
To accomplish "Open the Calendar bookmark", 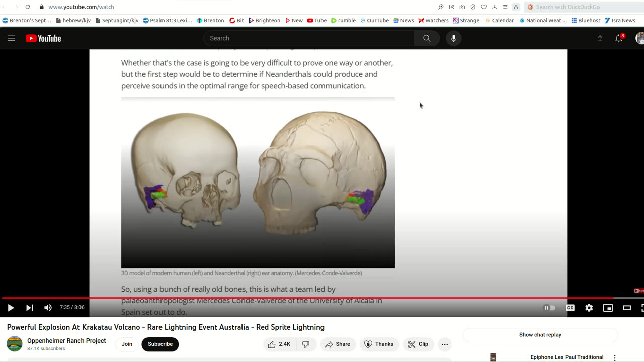I will tap(499, 21).
